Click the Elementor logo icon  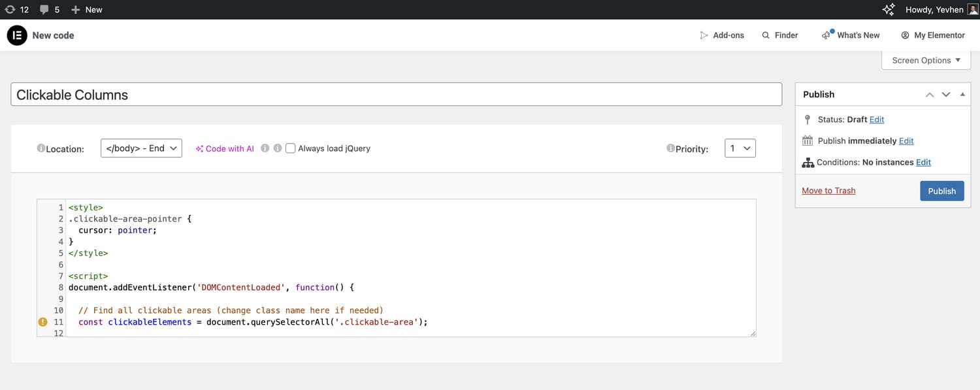pos(17,35)
